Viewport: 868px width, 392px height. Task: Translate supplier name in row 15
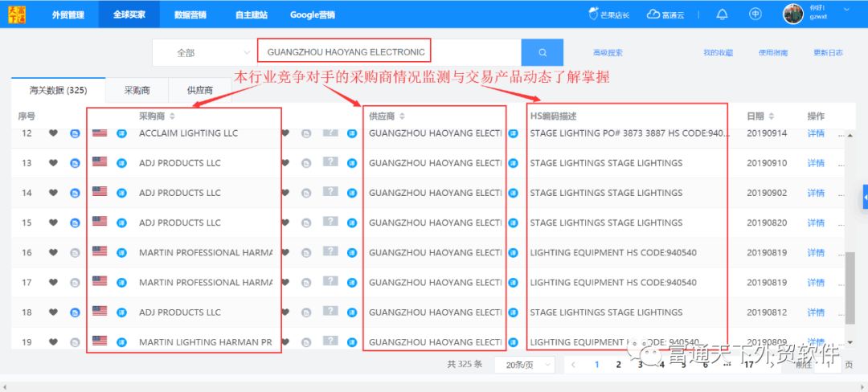(351, 223)
